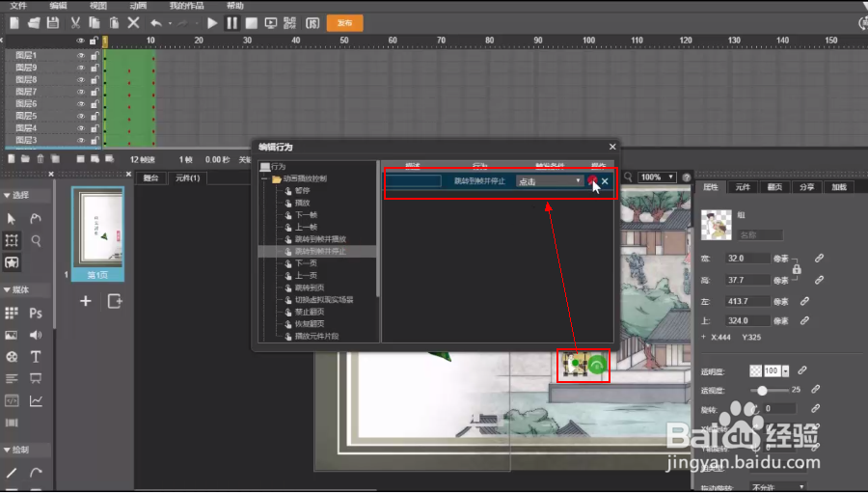Open the 不允许 dropdown
The image size is (868, 493).
777,487
